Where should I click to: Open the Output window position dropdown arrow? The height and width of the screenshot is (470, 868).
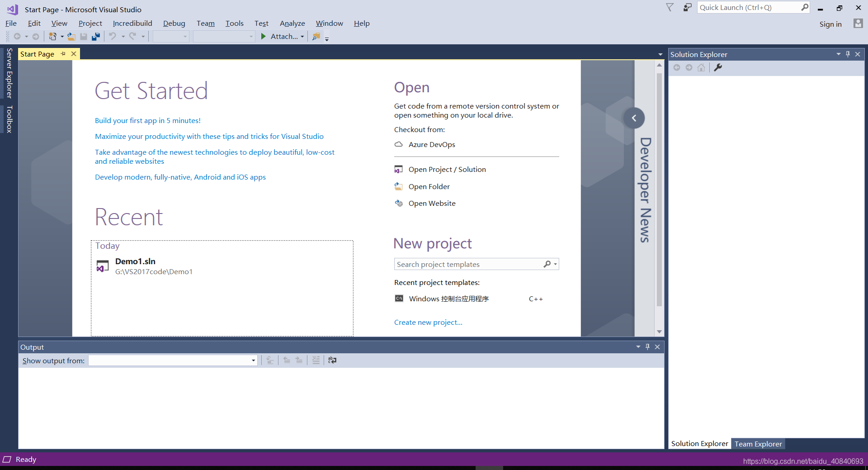coord(638,347)
